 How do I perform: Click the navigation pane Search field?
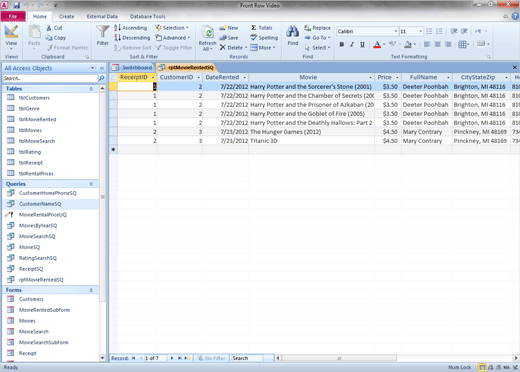click(50, 78)
